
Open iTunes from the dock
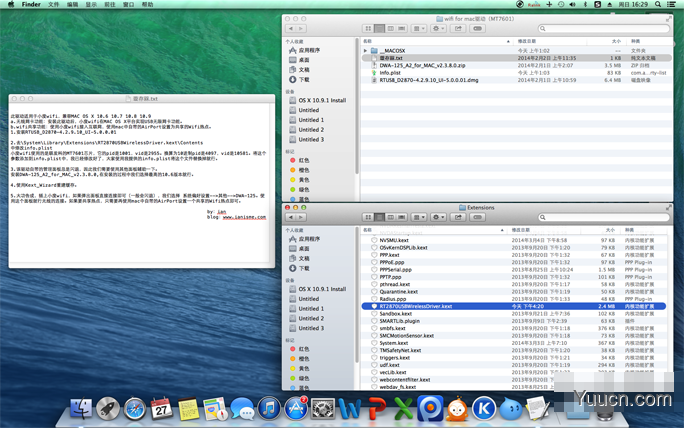click(x=269, y=409)
